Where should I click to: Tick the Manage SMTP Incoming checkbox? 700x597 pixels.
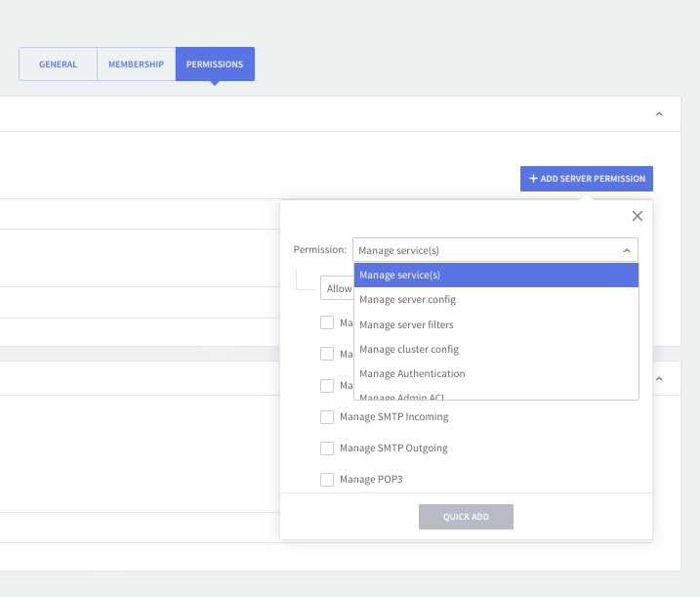[x=327, y=417]
